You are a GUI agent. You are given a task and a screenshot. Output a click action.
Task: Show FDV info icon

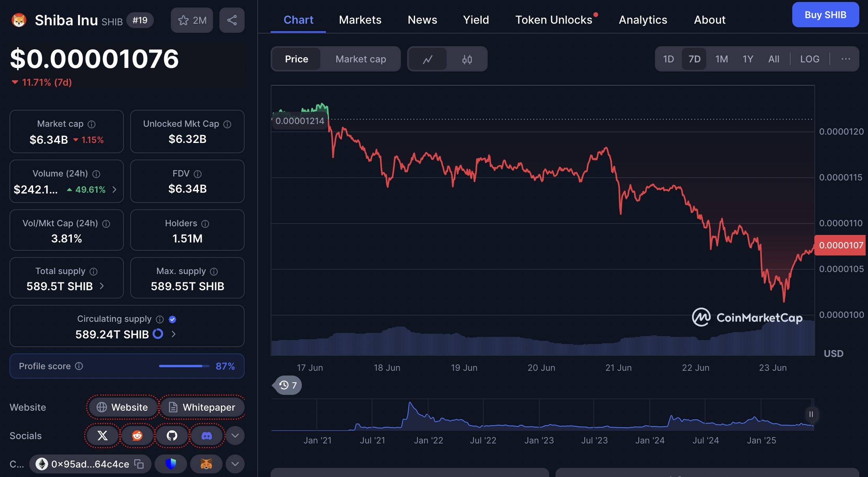198,174
